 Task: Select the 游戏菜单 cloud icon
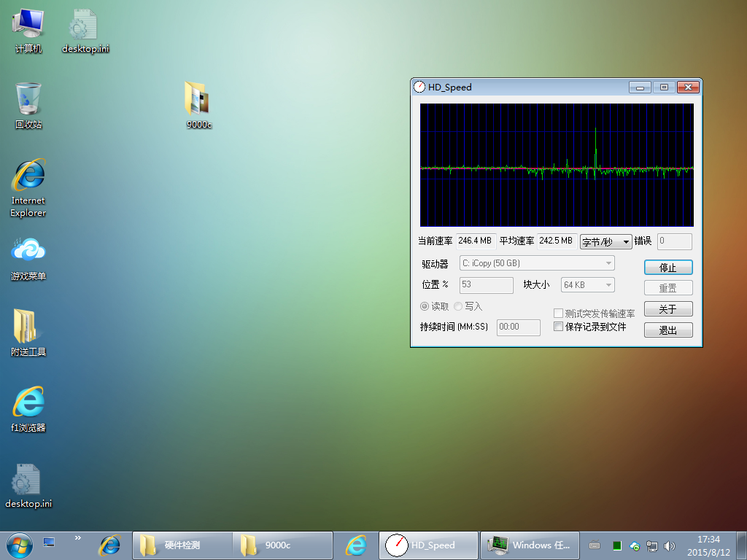(x=28, y=259)
